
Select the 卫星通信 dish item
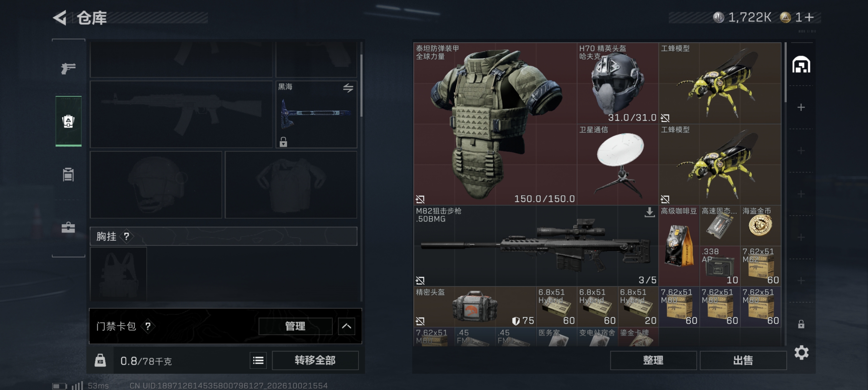coord(618,164)
